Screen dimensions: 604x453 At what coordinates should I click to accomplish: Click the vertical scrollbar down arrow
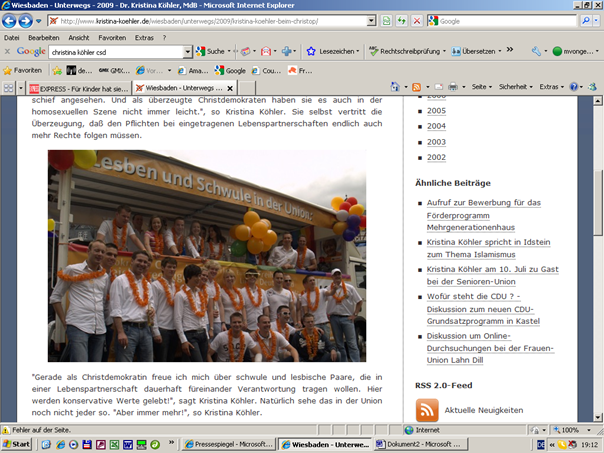tap(598, 417)
